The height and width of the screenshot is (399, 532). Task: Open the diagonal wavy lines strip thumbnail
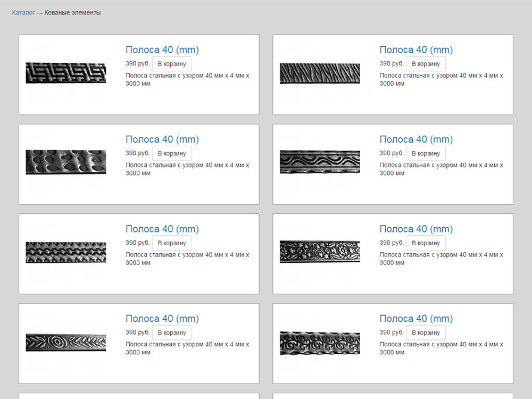coord(320,73)
